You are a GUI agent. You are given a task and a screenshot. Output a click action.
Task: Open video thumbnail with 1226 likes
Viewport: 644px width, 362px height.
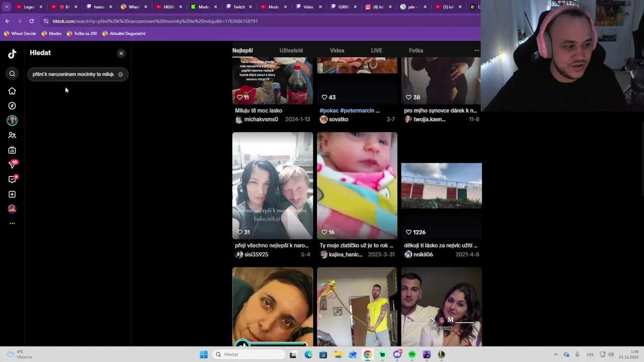(x=442, y=186)
